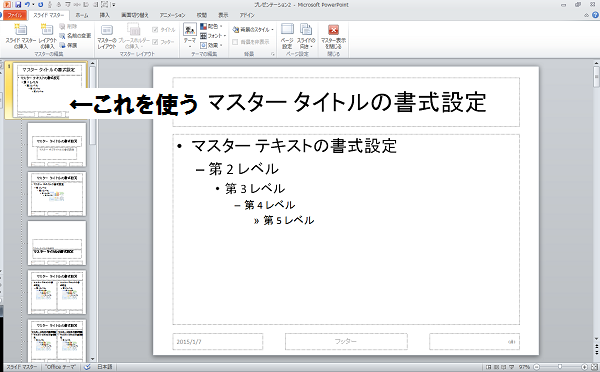Click the 第 5 レベル text line
This screenshot has width=600, height=372.
[x=289, y=220]
